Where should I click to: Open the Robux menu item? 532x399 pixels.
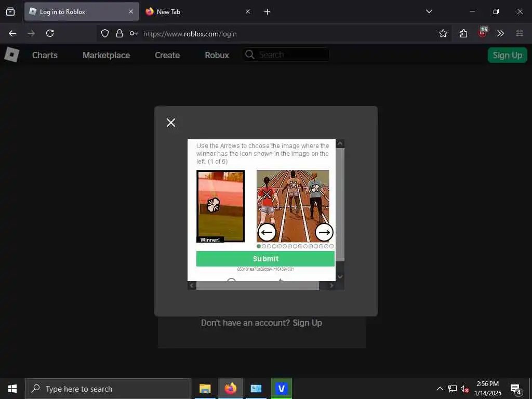point(217,55)
